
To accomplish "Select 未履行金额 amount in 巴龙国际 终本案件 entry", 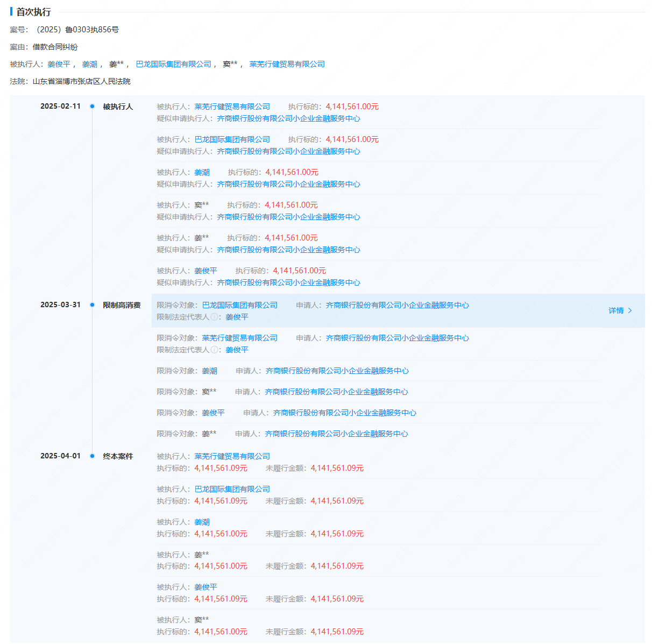I will [337, 501].
